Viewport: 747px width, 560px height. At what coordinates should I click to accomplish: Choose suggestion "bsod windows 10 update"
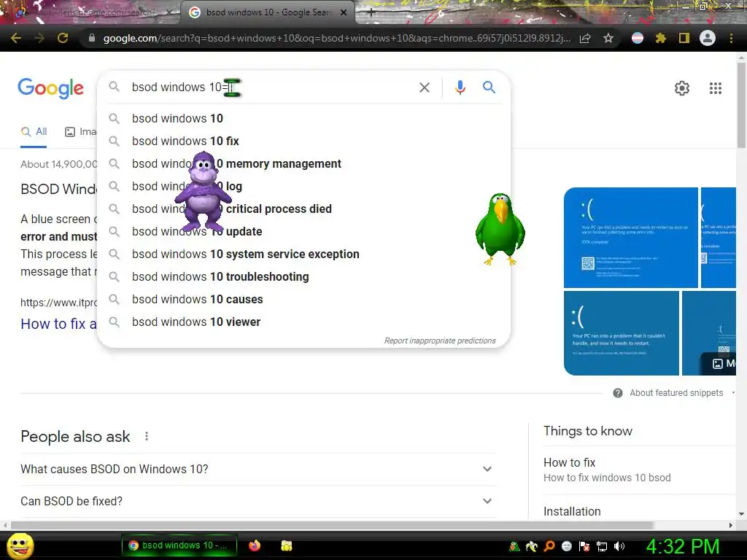click(x=304, y=231)
